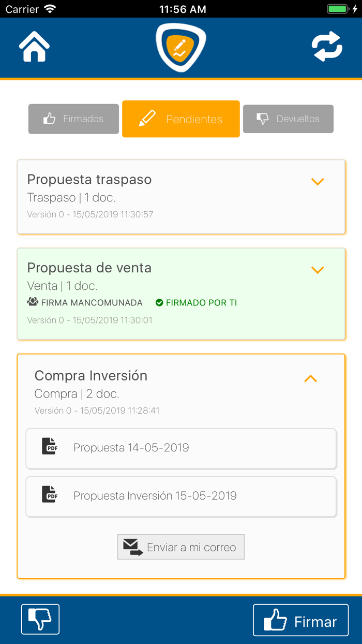The image size is (362, 644).
Task: Tap the group icon next to FIRMA MANCOMUNADA
Action: 32,303
